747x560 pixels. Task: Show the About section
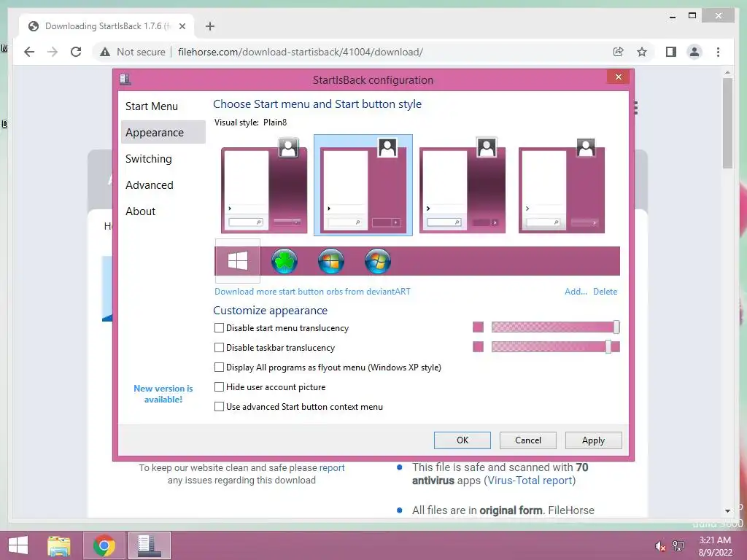(x=163, y=211)
